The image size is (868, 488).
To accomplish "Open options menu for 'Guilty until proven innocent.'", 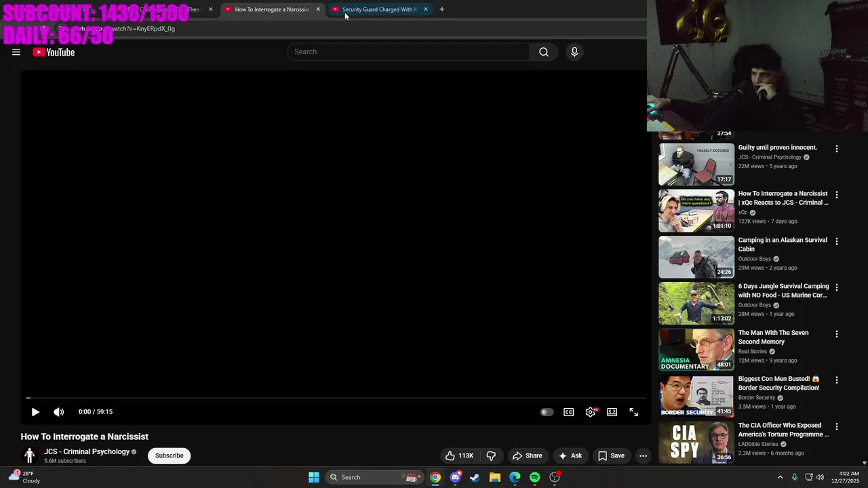I will tap(837, 148).
